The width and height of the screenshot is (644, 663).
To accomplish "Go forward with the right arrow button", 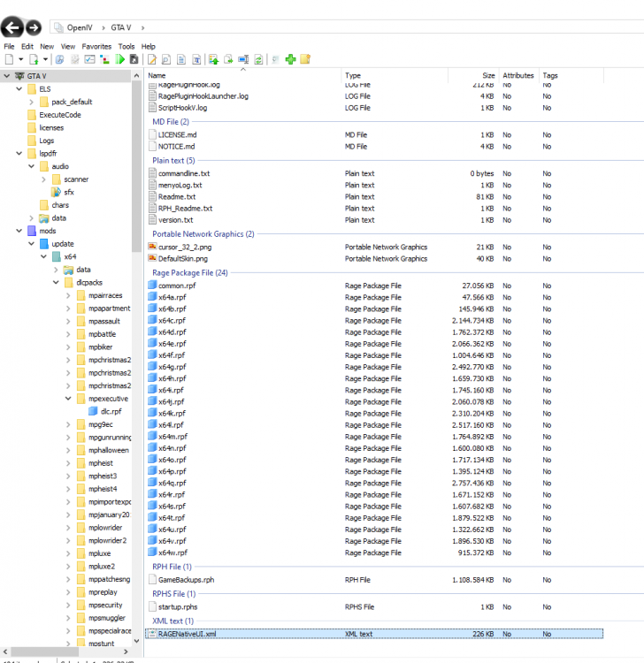I will click(34, 28).
